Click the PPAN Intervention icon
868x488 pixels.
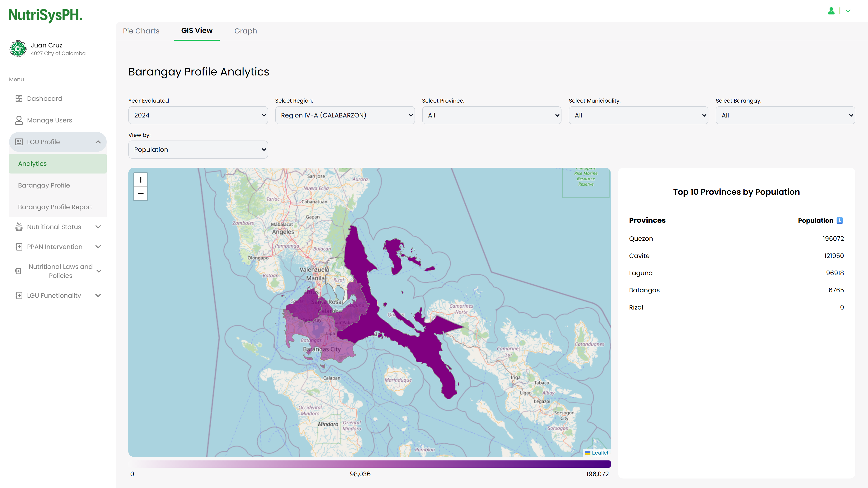[x=19, y=247]
